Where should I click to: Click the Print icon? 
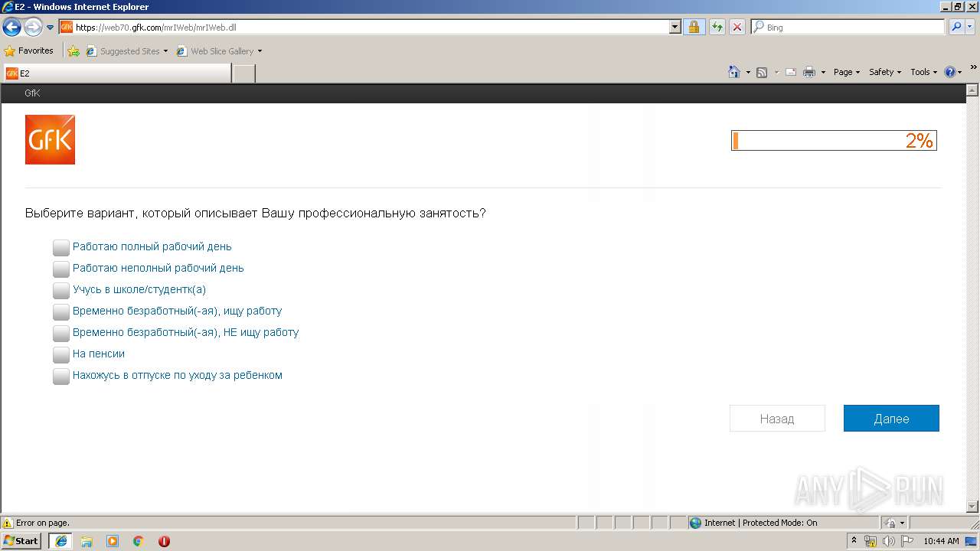pos(809,72)
